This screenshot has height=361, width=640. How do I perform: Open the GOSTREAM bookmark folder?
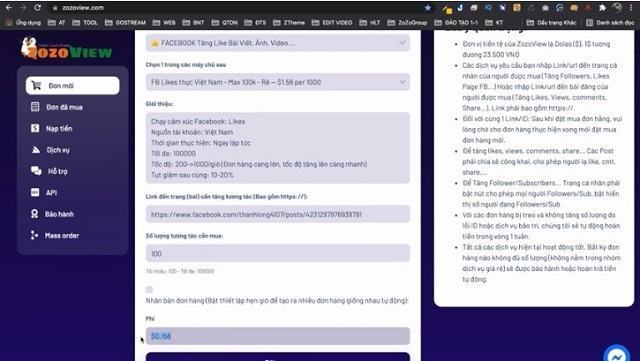point(125,22)
